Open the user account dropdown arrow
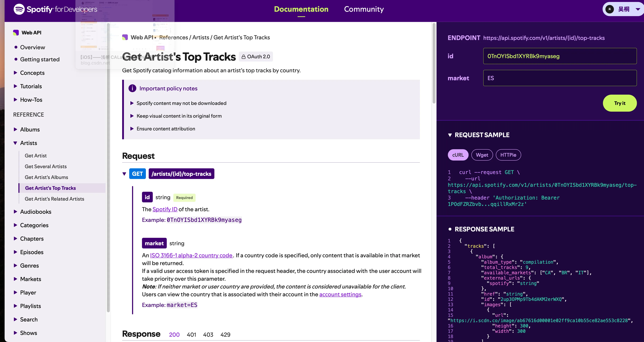644x342 pixels. pos(638,9)
